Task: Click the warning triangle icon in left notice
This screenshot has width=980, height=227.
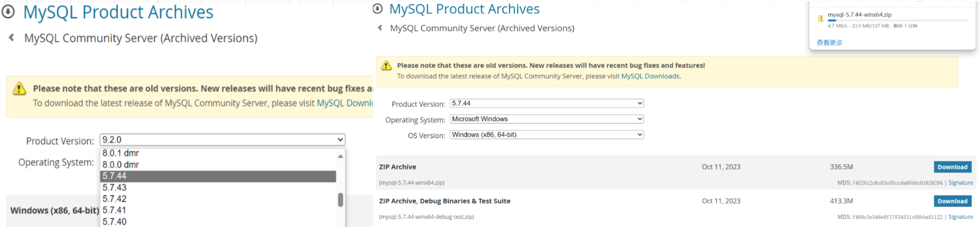Action: point(19,89)
